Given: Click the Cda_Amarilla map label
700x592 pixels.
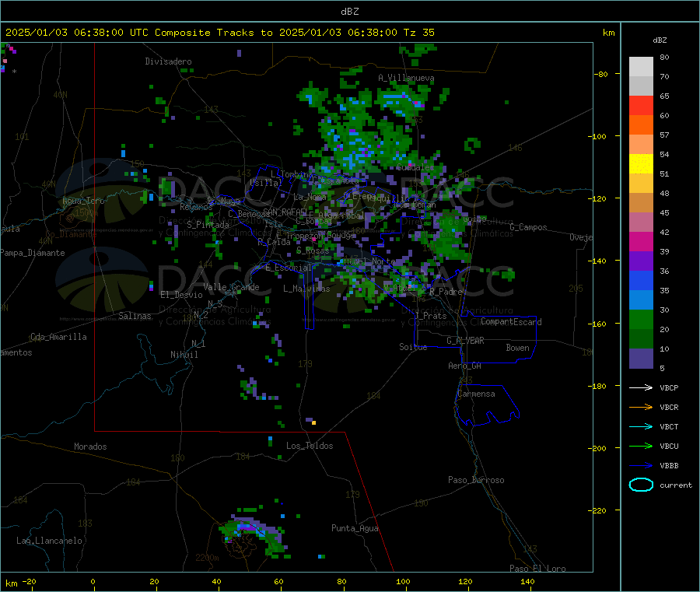Looking at the screenshot, I should [x=58, y=337].
